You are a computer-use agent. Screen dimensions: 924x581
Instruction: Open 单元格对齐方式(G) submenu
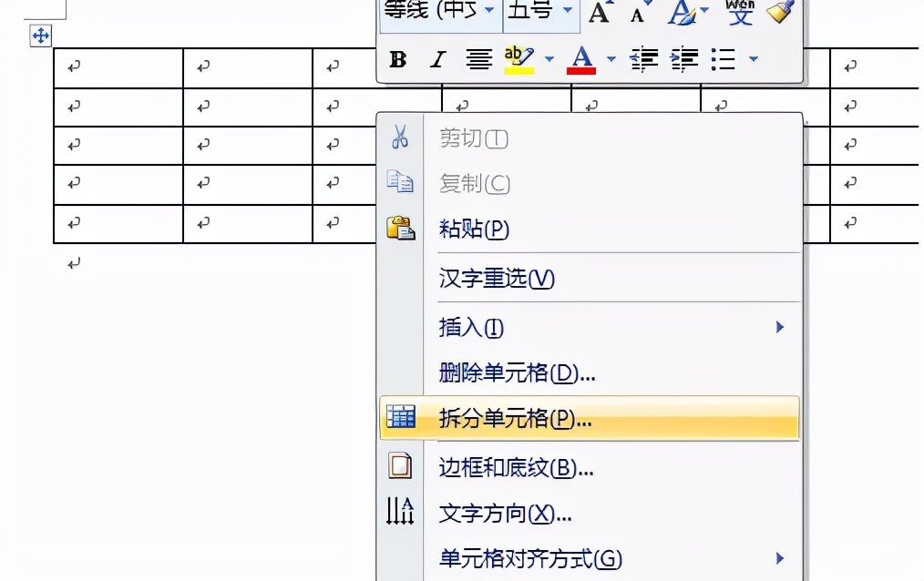590,558
